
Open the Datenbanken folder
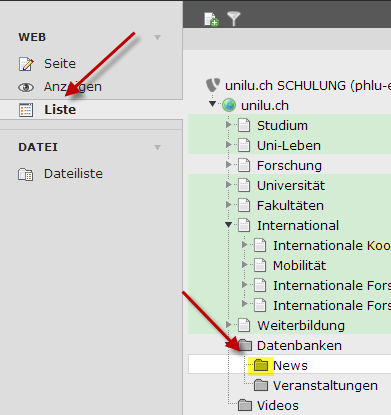[x=299, y=346]
